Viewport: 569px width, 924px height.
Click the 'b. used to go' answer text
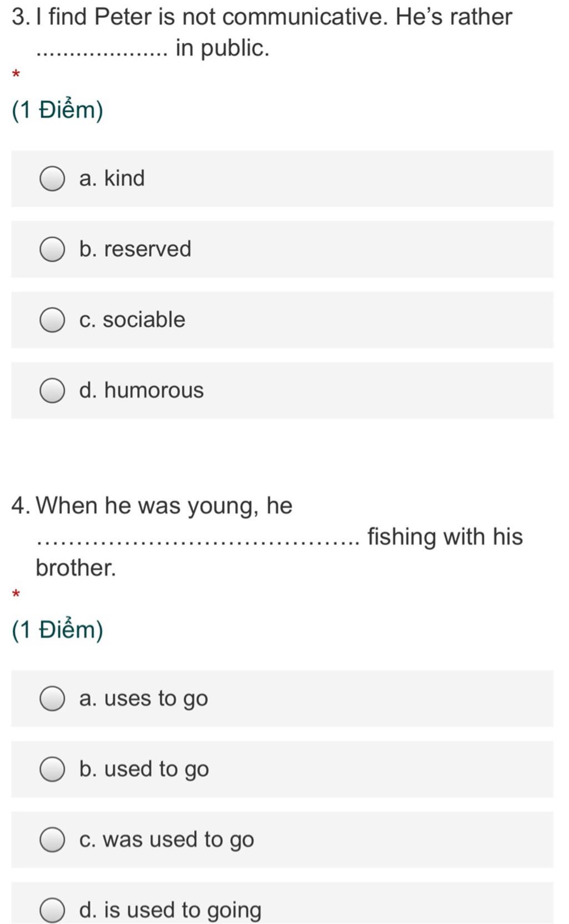coord(144,769)
